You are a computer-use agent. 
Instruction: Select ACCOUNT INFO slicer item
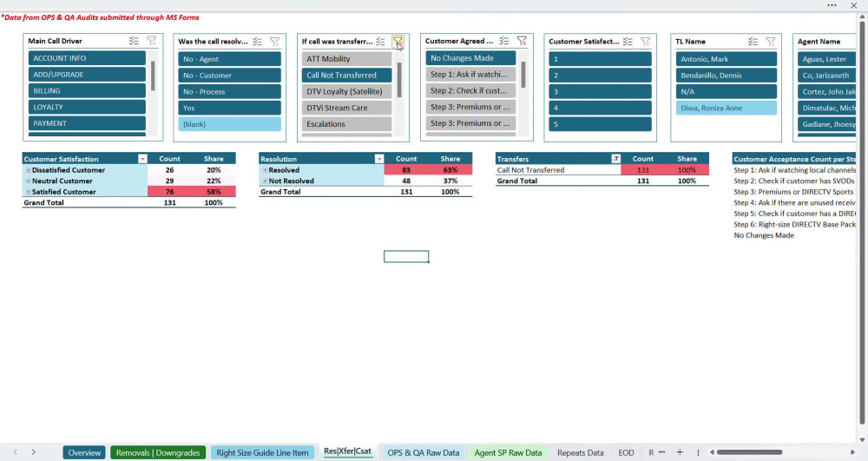point(87,58)
